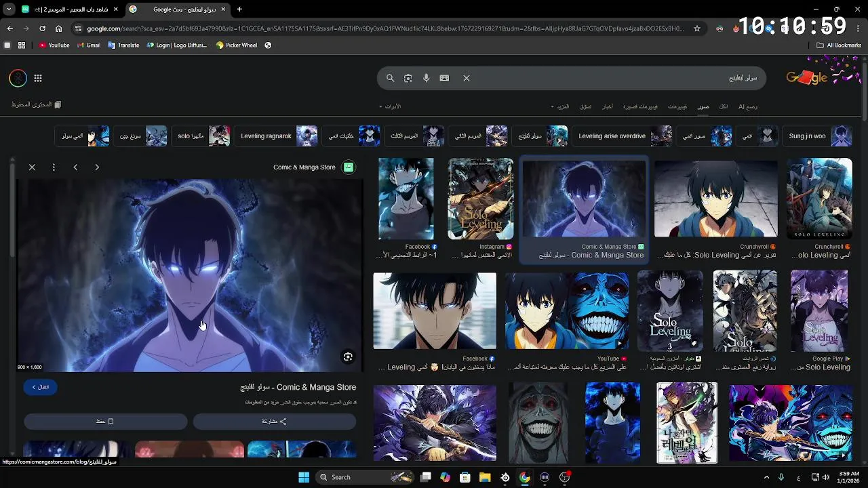Open the Picker Wheel bookmark
Viewport: 868px width, 488px height.
click(237, 45)
